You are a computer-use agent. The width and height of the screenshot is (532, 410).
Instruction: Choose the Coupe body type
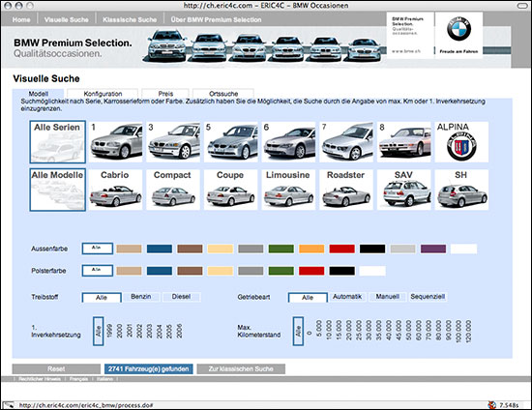(x=231, y=190)
